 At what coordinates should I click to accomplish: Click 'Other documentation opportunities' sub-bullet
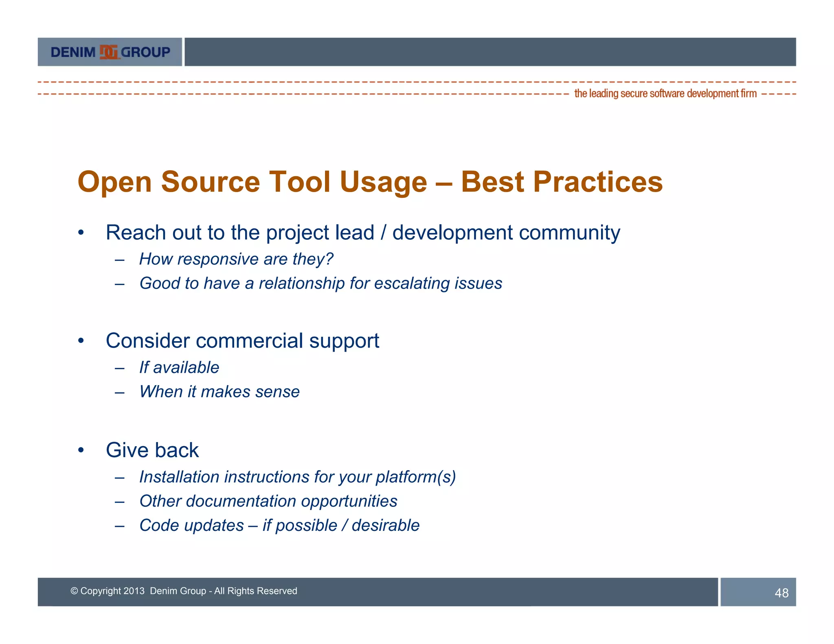[268, 501]
